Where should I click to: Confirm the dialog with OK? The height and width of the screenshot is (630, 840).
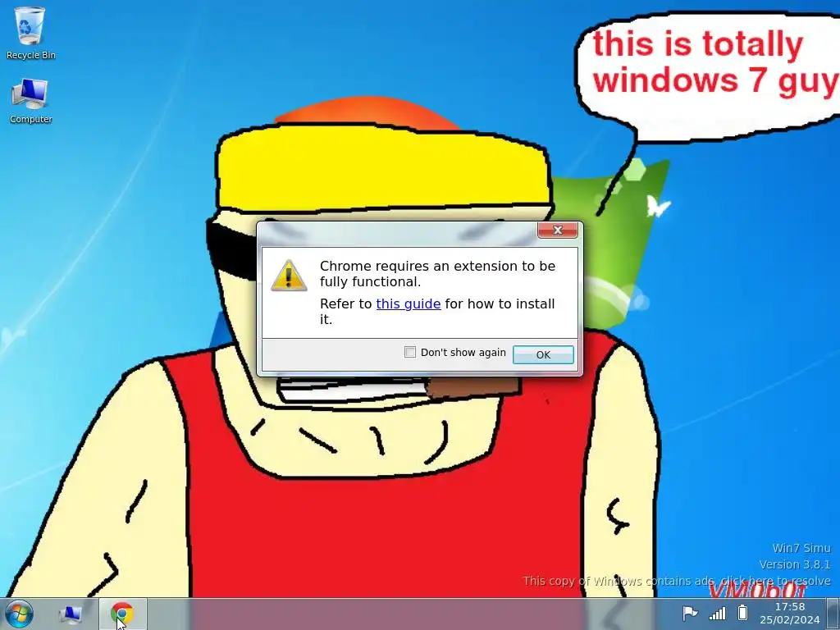coord(543,354)
